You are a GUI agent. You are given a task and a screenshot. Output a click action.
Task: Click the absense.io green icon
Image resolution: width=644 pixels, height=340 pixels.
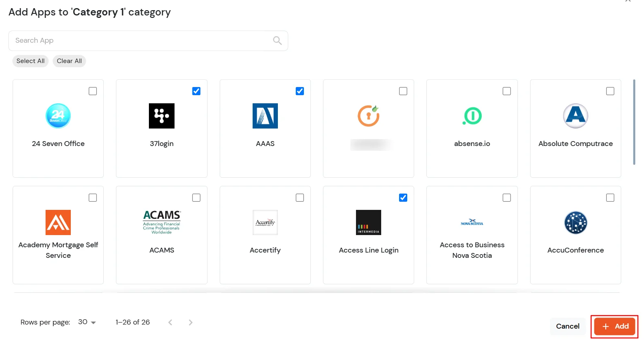coord(472,116)
